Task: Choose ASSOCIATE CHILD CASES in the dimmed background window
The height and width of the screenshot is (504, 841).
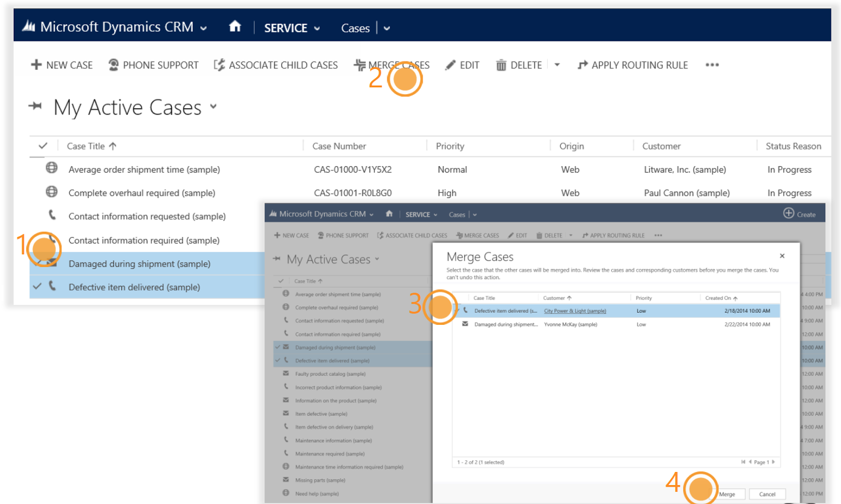Action: pyautogui.click(x=412, y=235)
